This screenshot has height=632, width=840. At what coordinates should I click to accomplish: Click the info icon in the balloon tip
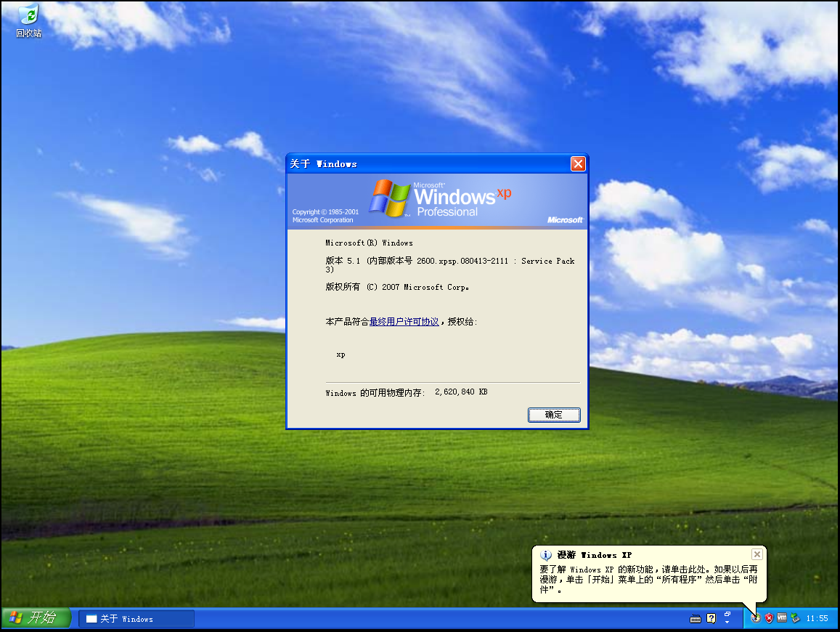tap(546, 555)
